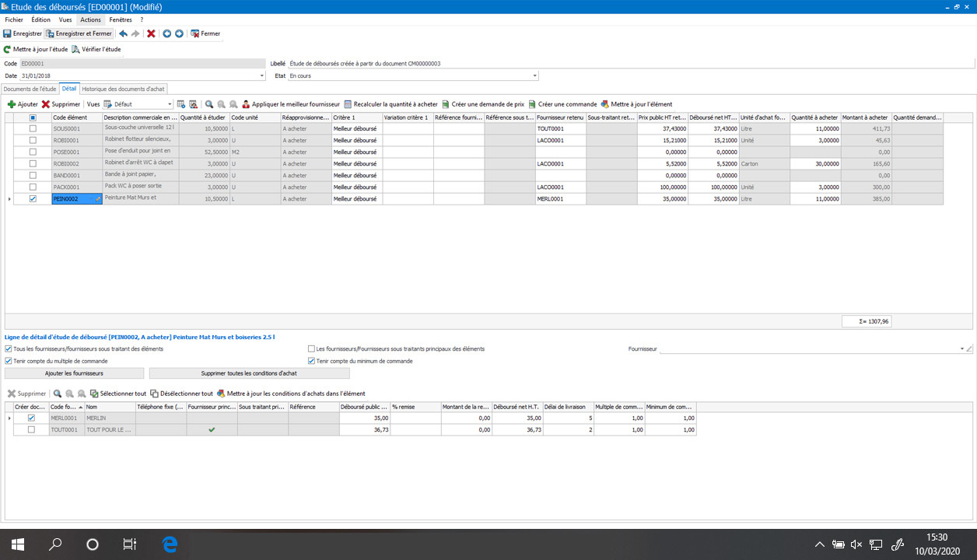Open the Vues dropdown set to Défaut

pyautogui.click(x=170, y=104)
